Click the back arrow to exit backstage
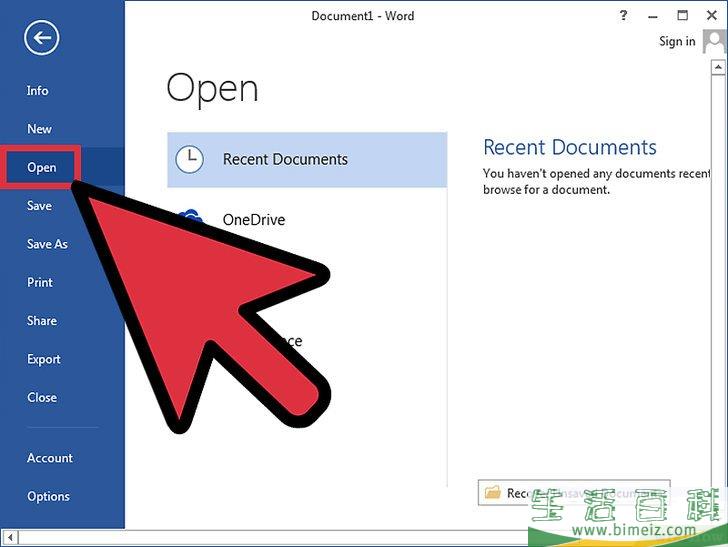728x547 pixels. click(41, 38)
